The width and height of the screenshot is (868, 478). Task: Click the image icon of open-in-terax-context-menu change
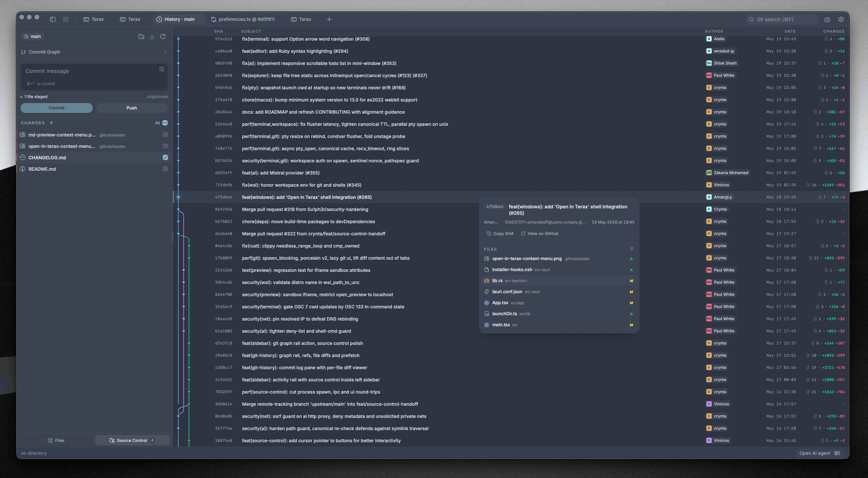click(x=23, y=146)
